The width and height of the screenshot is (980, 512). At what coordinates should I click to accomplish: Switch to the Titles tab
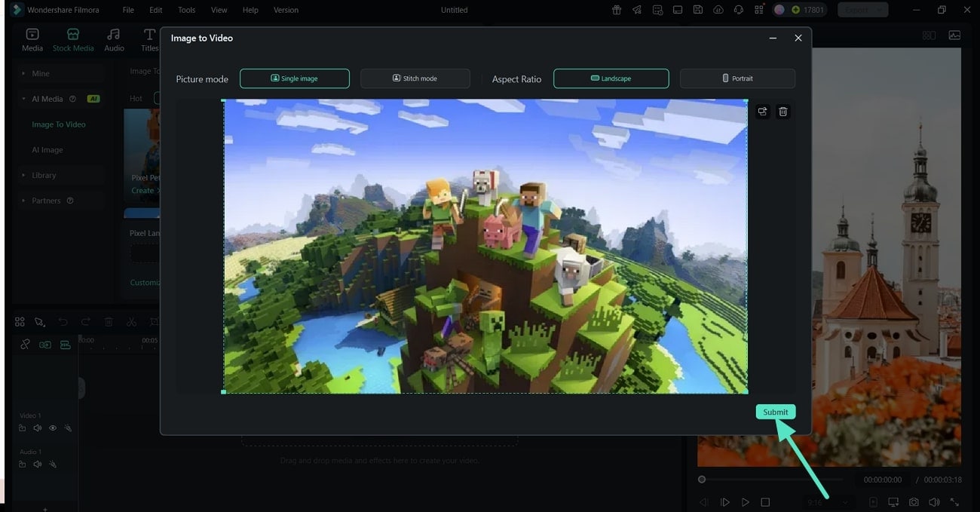149,40
